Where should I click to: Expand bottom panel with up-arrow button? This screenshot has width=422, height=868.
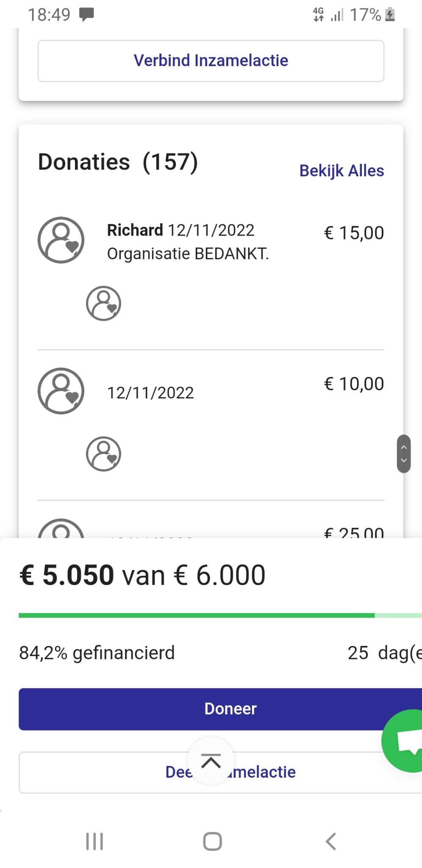(211, 761)
